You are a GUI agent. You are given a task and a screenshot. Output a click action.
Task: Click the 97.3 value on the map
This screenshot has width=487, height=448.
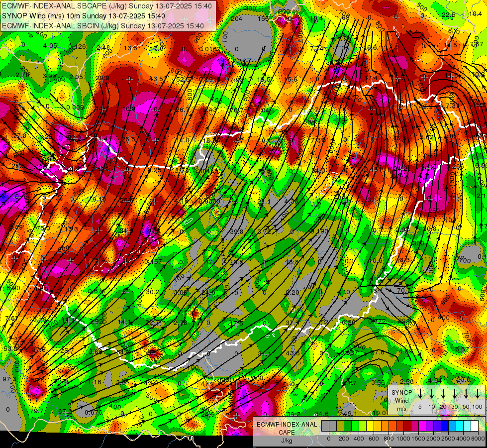click(9, 379)
